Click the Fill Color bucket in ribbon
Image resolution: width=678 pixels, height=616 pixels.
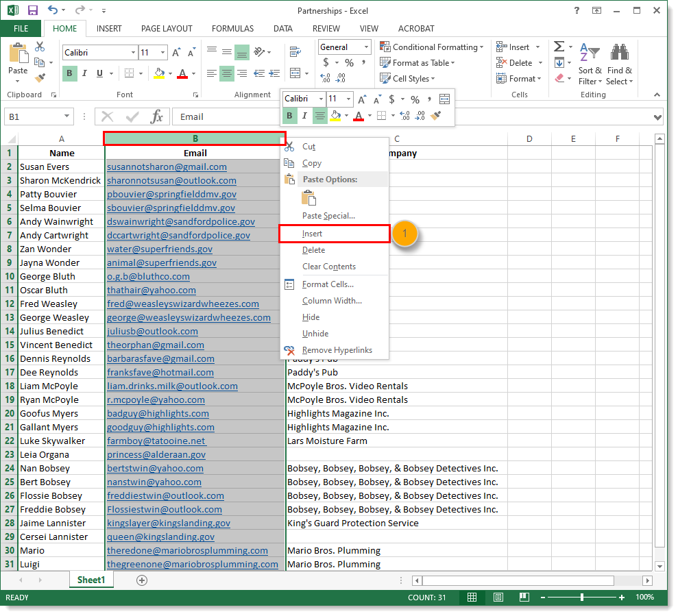159,73
